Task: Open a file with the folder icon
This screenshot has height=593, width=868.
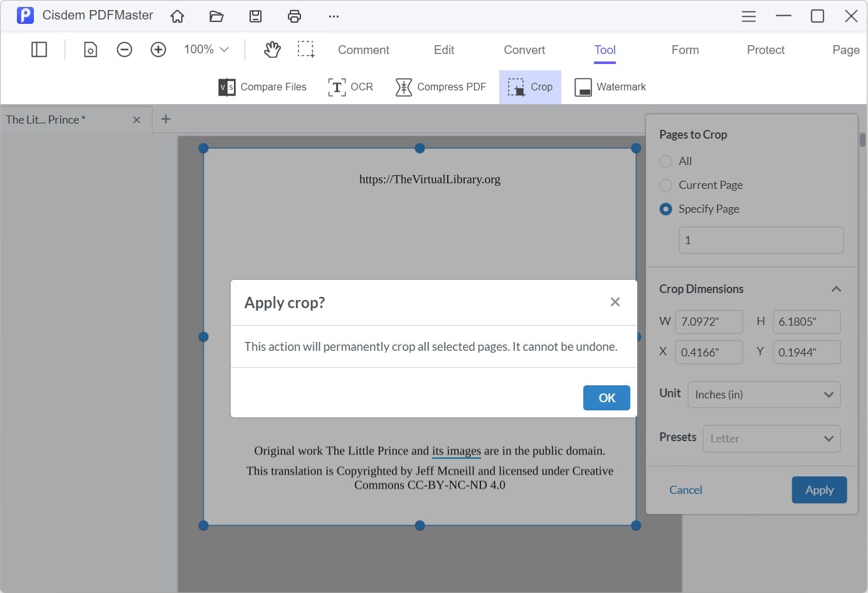Action: click(216, 16)
